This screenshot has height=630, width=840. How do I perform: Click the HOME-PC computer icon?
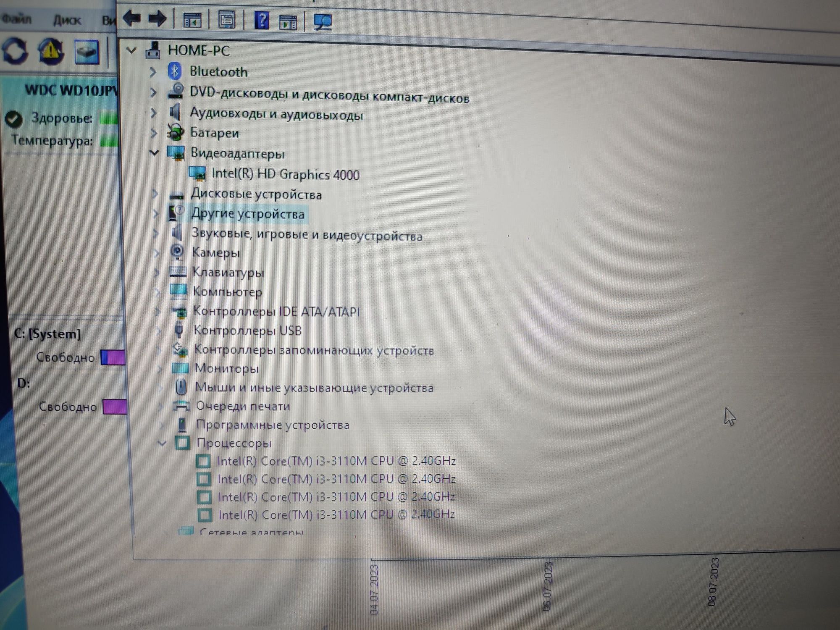[x=153, y=50]
